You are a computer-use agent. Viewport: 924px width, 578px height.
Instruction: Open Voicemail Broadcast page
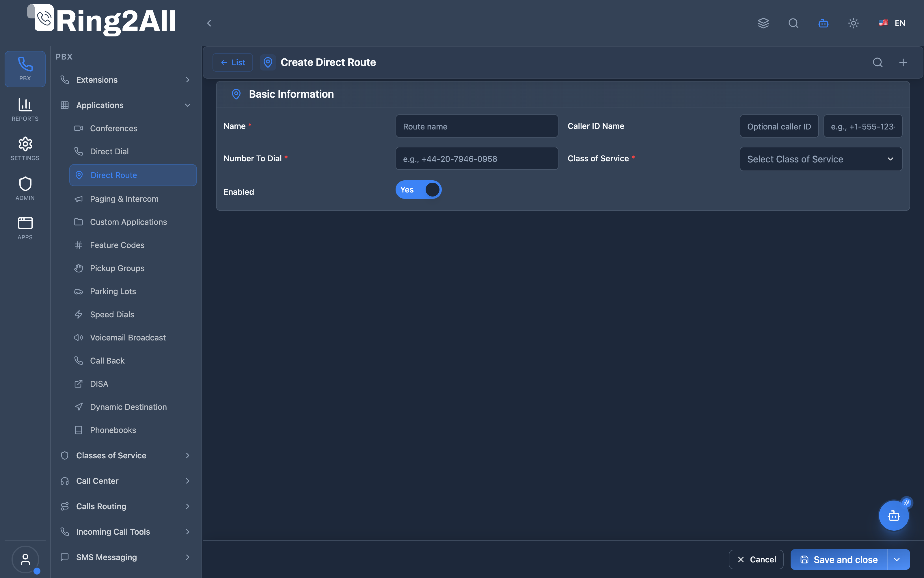[133, 338]
